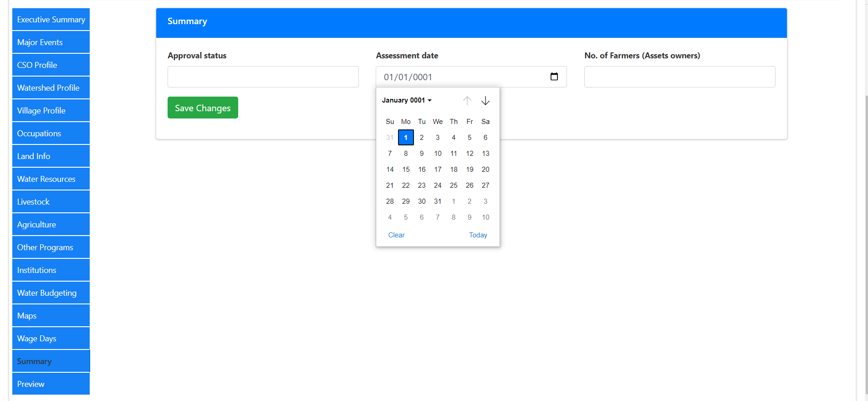Pick January 3 in calendar
This screenshot has width=868, height=401.
438,137
